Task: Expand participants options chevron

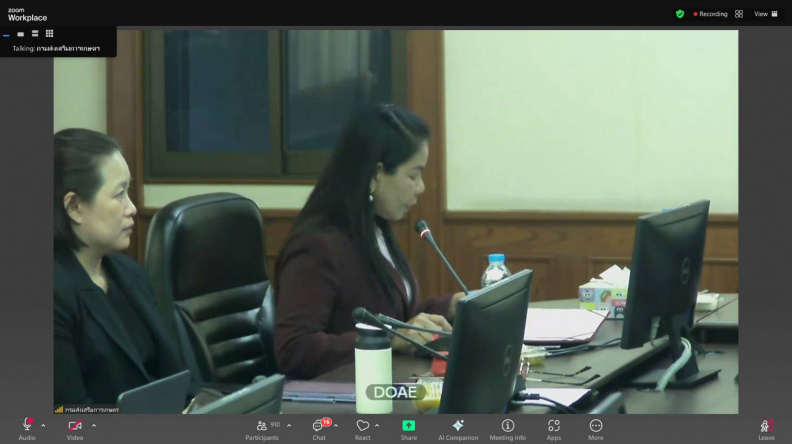Action: click(x=289, y=426)
